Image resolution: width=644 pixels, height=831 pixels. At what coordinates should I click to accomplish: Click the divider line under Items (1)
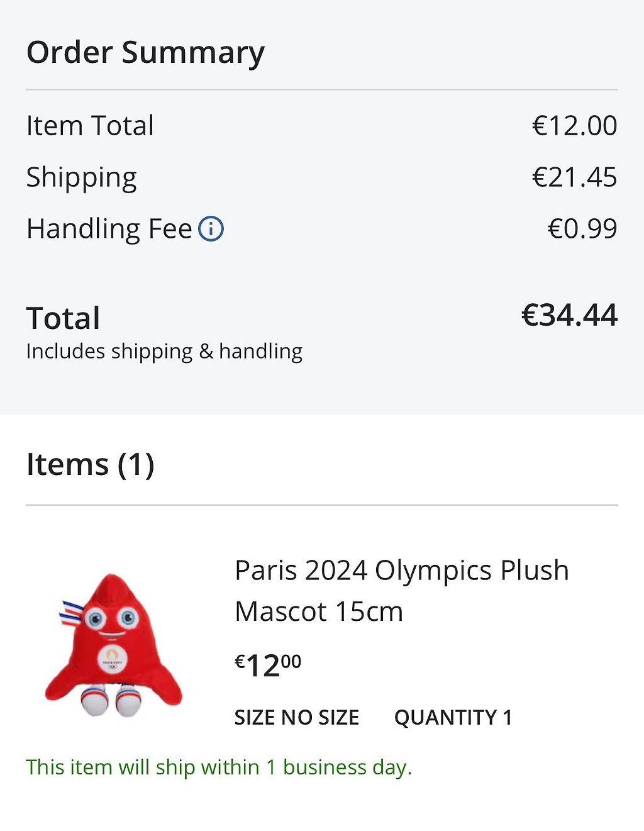point(322,505)
